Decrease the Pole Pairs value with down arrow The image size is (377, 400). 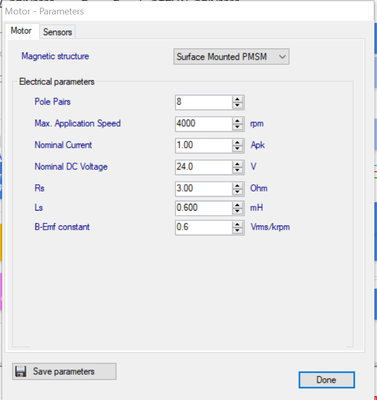pos(237,105)
